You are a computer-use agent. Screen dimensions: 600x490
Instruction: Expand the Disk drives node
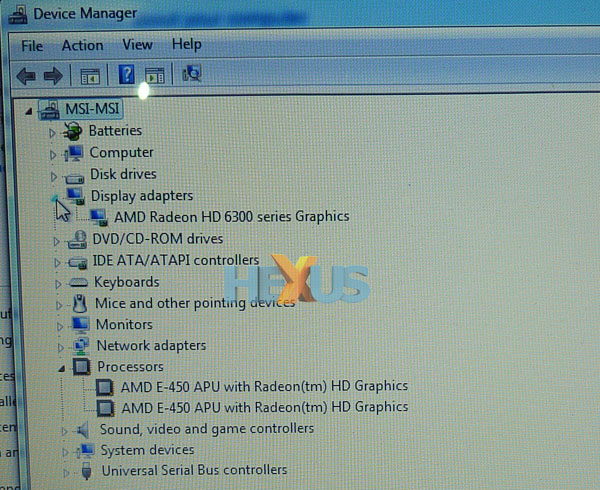[54, 176]
